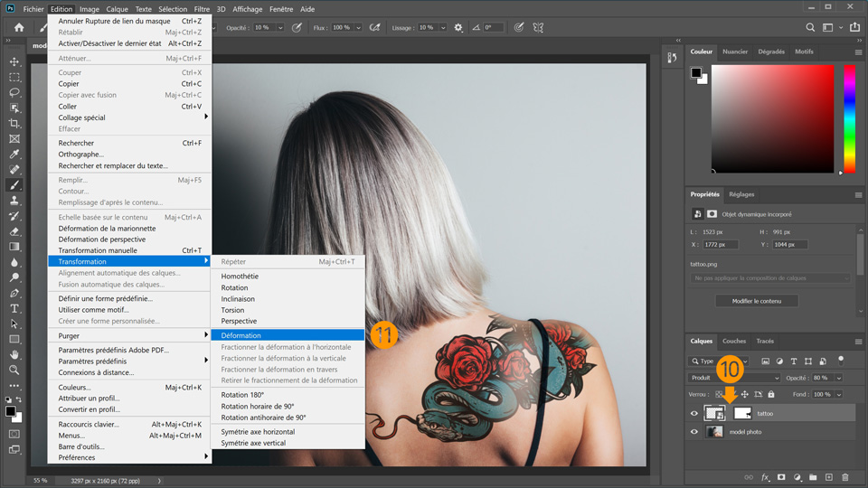Click the symmetry butterfly icon

coord(538,28)
